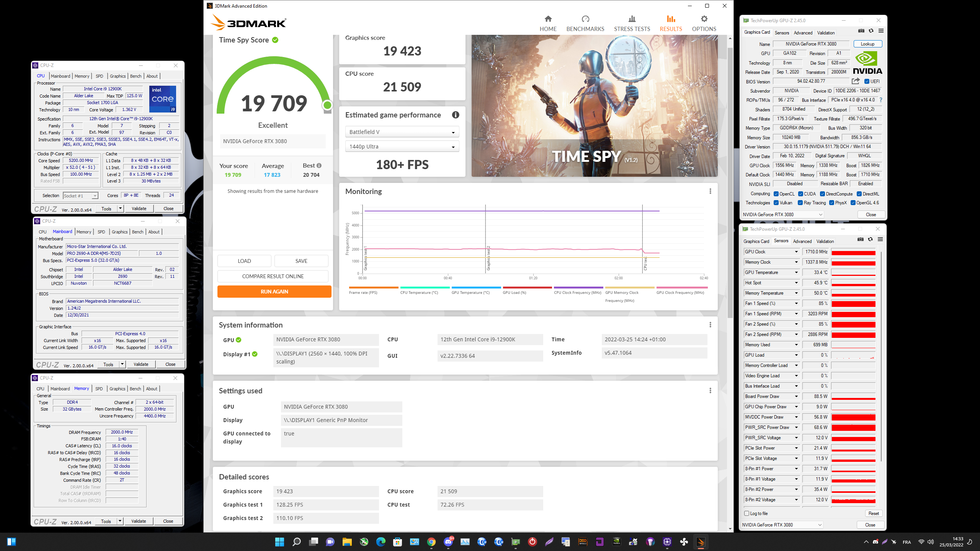980x551 pixels.
Task: Click the LOAD button in 3DMark
Action: click(244, 261)
